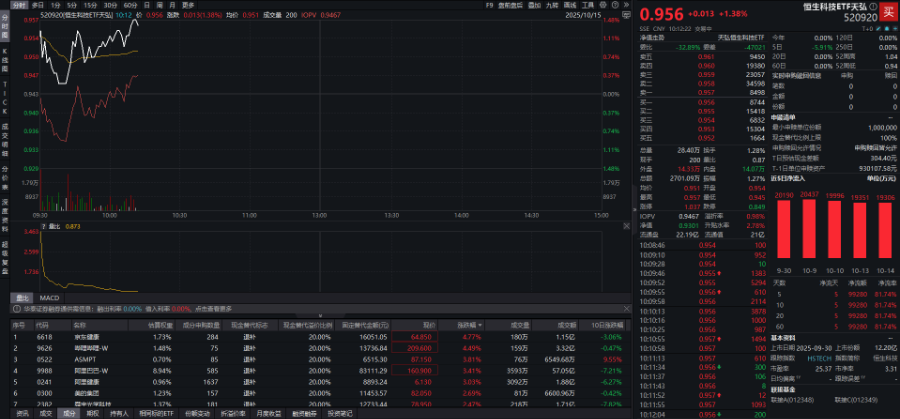
Task: Select the 5分 timeframe tab
Action: pos(72,5)
